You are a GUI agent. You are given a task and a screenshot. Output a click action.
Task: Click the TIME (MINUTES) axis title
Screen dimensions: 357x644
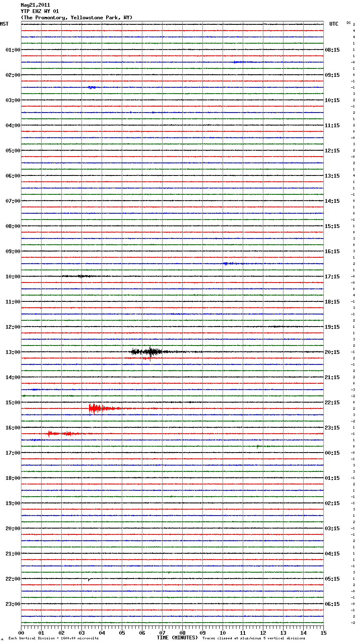(177, 638)
